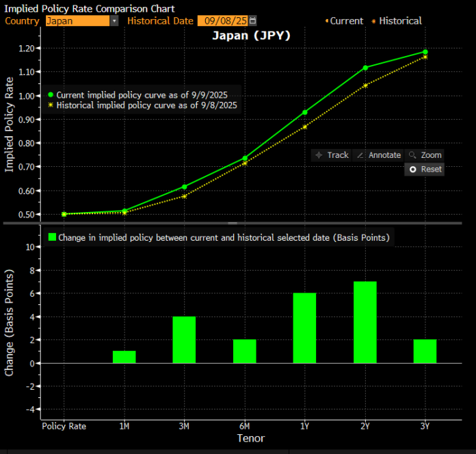Click the green swatch in change legend
This screenshot has width=476, height=454.
52,237
